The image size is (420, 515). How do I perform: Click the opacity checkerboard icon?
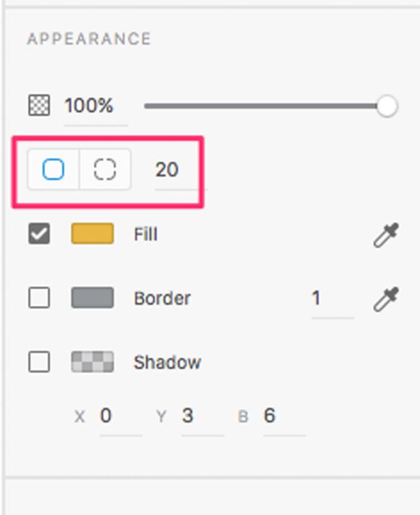(39, 105)
